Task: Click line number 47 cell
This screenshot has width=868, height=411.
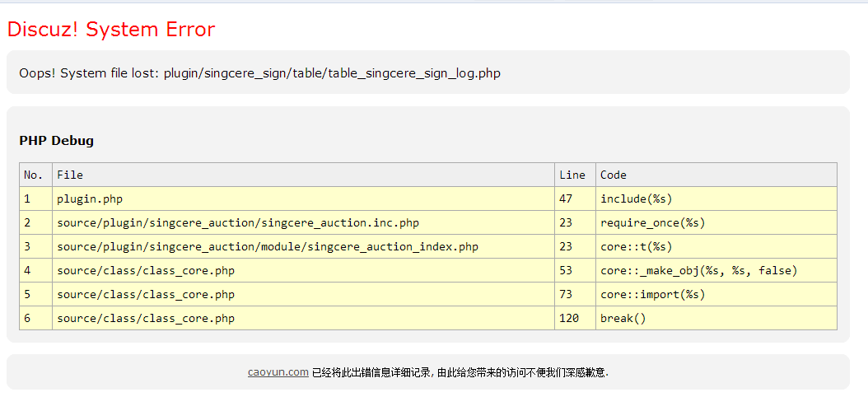Action: tap(575, 198)
